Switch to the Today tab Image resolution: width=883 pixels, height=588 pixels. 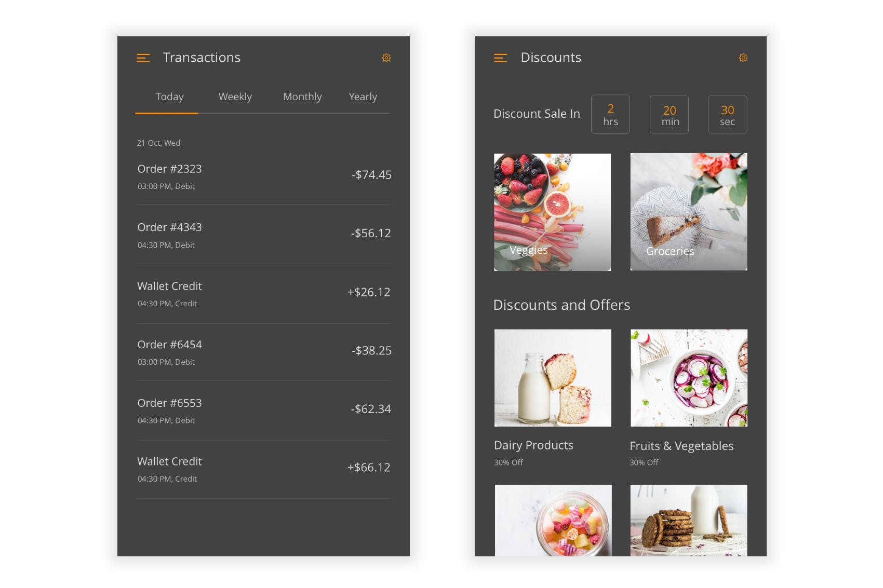click(x=169, y=97)
